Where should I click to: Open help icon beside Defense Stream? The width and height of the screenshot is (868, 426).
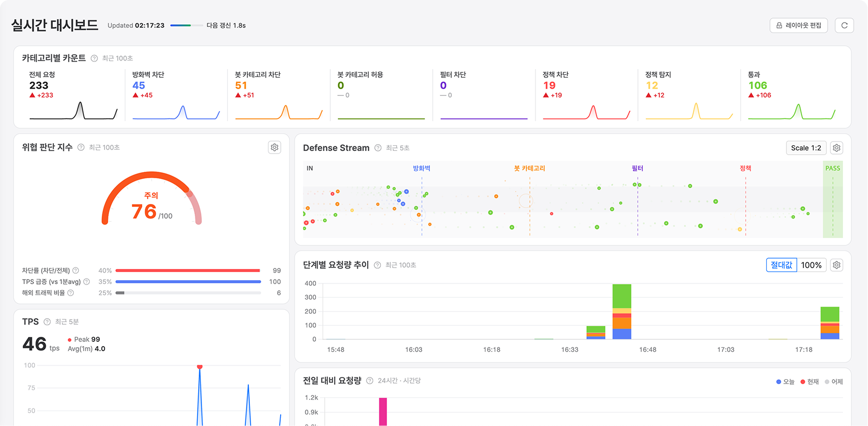378,148
